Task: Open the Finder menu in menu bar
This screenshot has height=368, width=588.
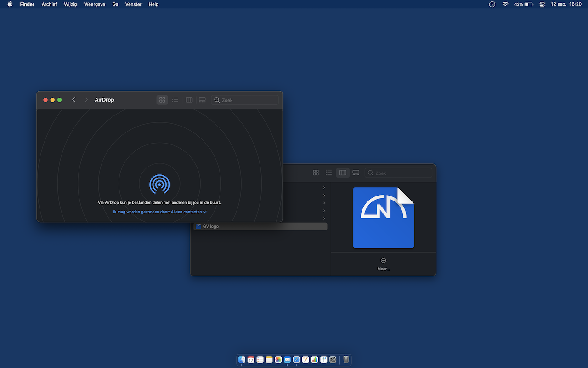Action: pos(27,4)
